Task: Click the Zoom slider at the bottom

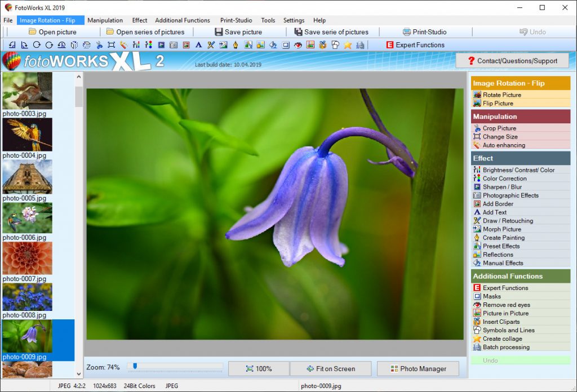Action: pyautogui.click(x=135, y=366)
